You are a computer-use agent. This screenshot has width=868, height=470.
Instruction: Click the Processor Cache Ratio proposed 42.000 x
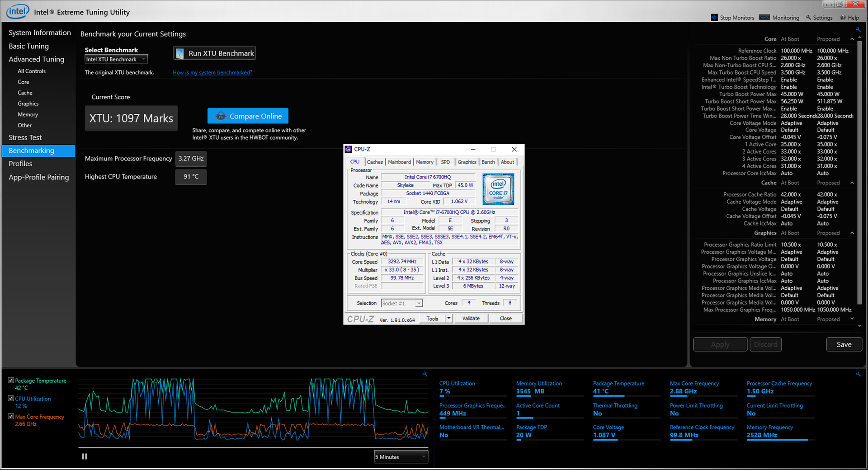827,195
